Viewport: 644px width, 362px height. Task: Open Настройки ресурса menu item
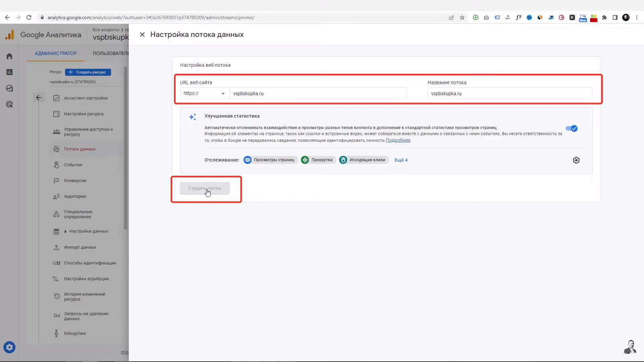pos(84,114)
